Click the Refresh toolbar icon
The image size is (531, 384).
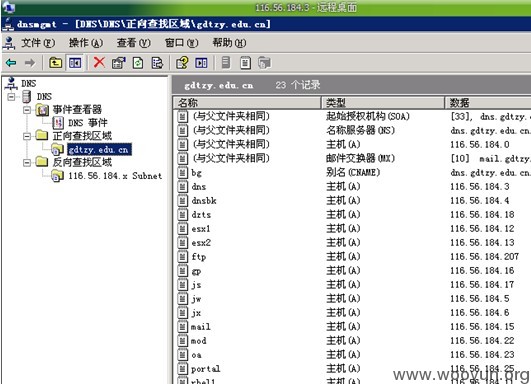point(138,63)
